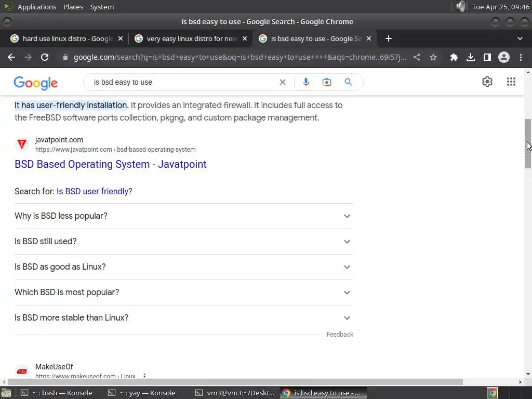Click the horizontal scrollbar at bottom
The width and height of the screenshot is (532, 399).
click(x=235, y=382)
